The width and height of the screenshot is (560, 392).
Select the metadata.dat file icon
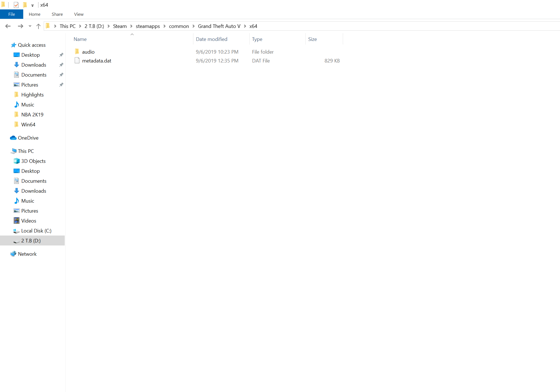click(77, 61)
